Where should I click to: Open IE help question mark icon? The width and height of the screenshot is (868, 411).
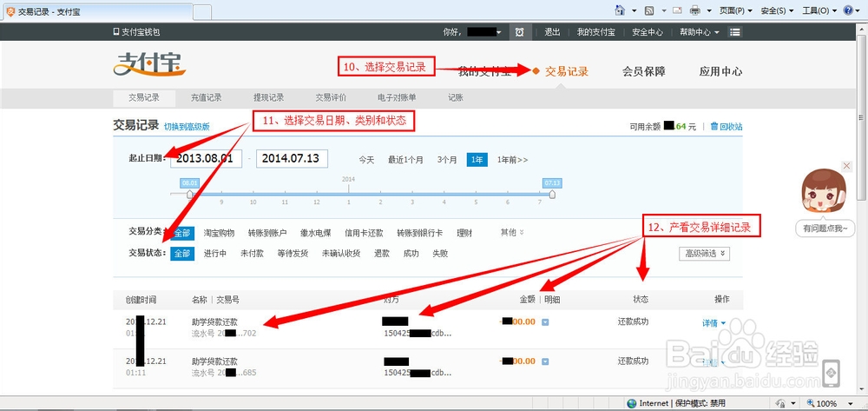(848, 10)
